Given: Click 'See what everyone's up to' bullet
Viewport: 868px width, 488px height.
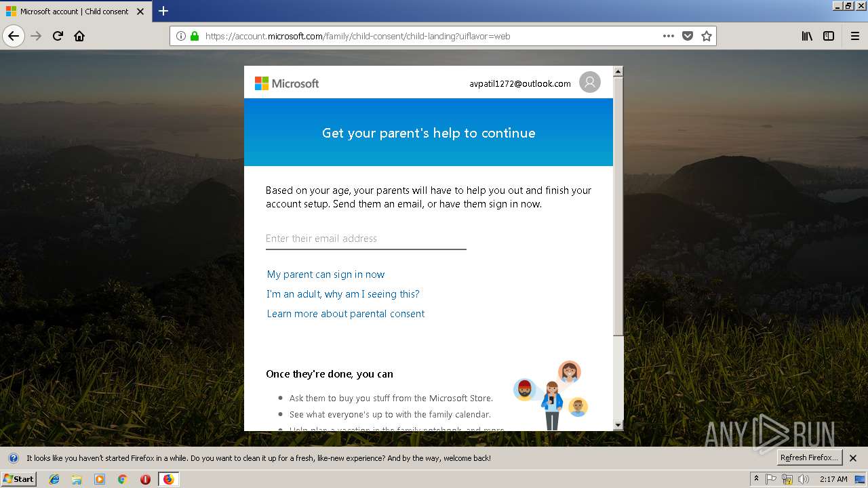Looking at the screenshot, I should [x=390, y=414].
